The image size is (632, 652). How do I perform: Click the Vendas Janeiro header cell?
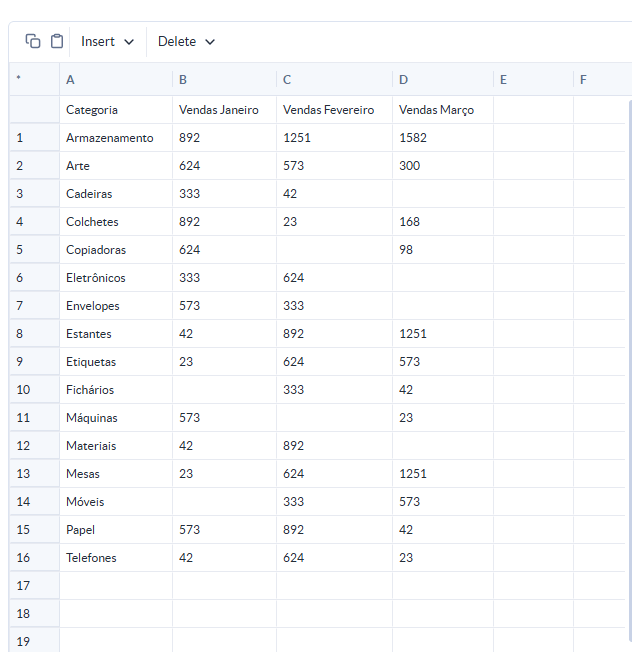224,110
